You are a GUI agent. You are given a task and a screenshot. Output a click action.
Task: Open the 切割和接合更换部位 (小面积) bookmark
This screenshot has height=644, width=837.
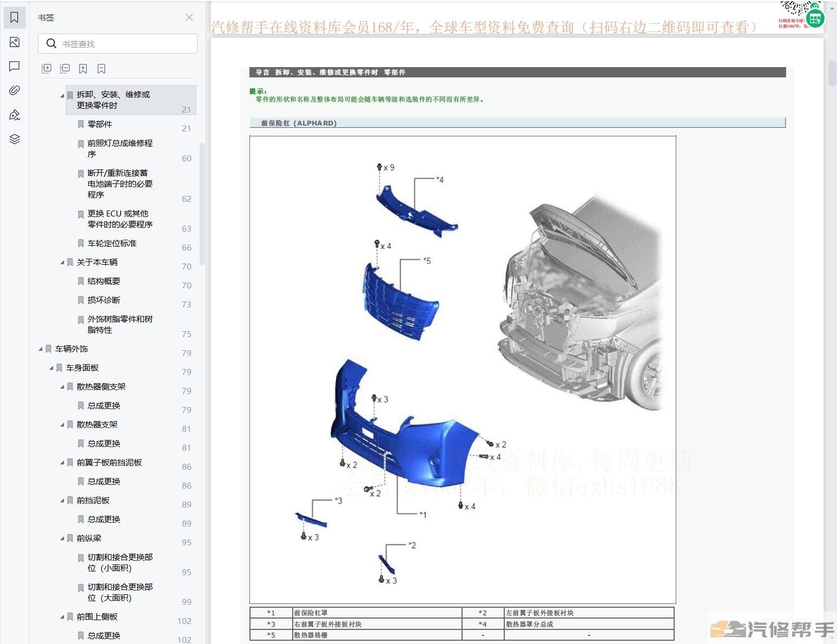tap(120, 563)
